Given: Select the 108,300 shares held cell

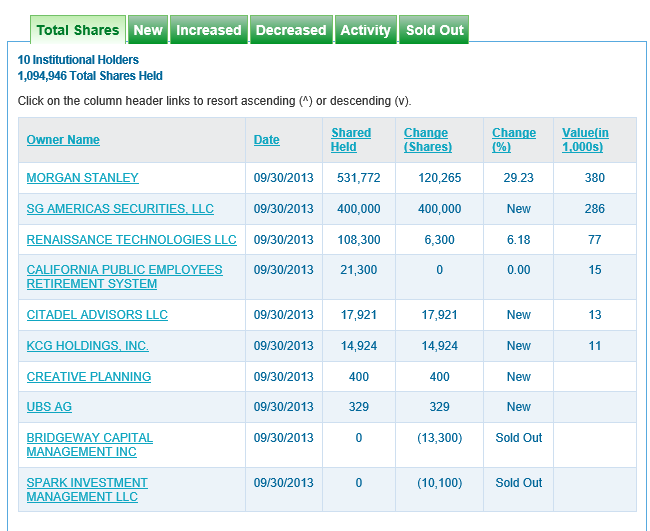Looking at the screenshot, I should pos(359,240).
